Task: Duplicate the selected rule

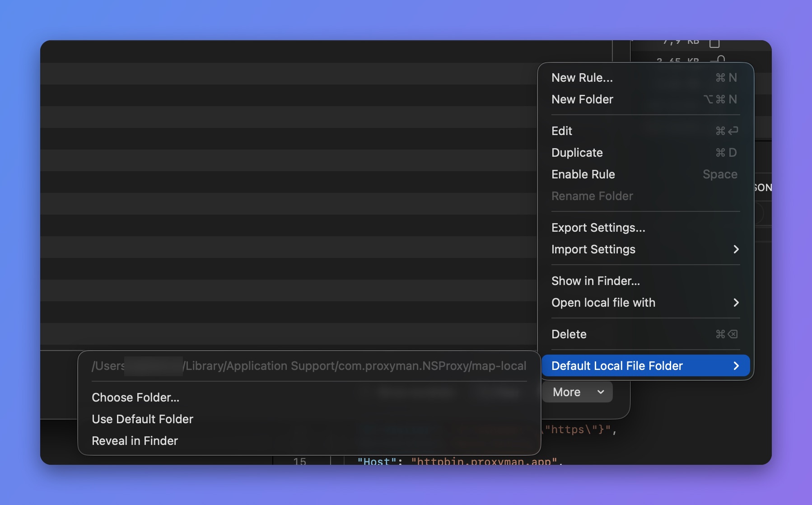Action: pyautogui.click(x=645, y=153)
